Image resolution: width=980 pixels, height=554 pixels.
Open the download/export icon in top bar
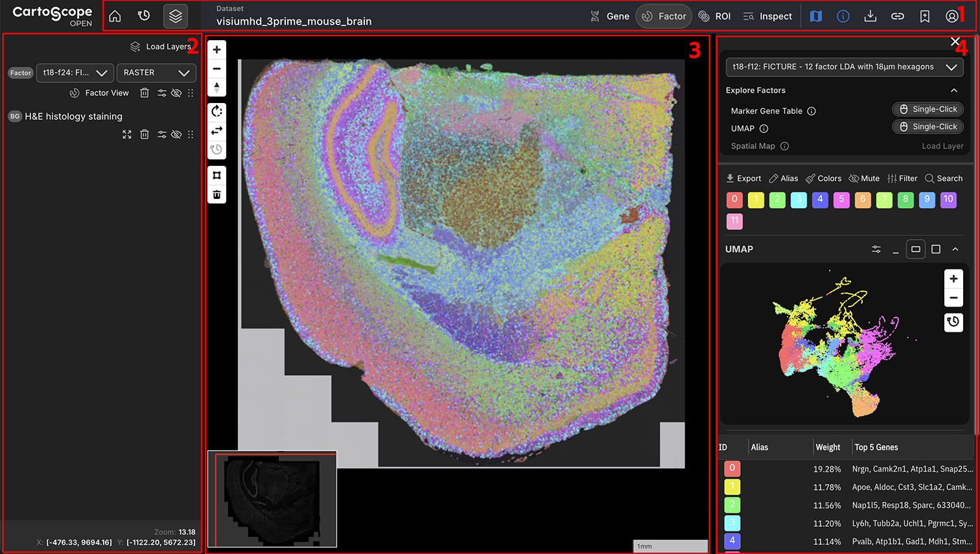870,16
